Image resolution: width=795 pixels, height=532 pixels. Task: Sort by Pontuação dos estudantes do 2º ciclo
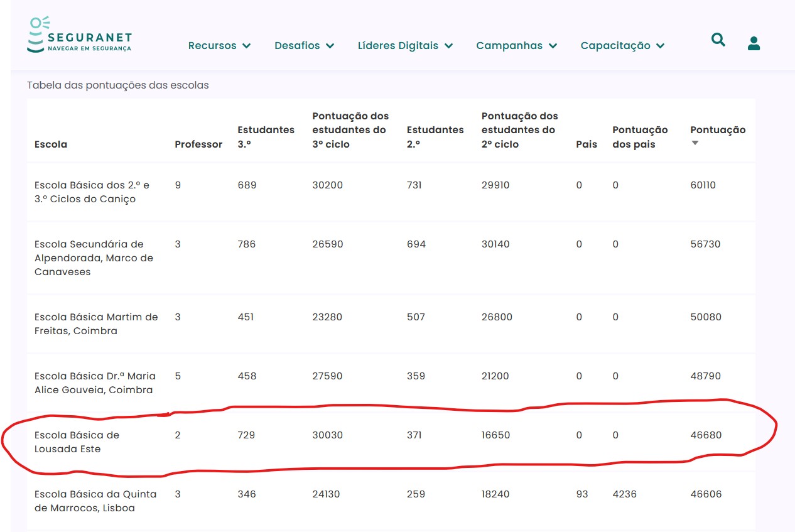520,130
